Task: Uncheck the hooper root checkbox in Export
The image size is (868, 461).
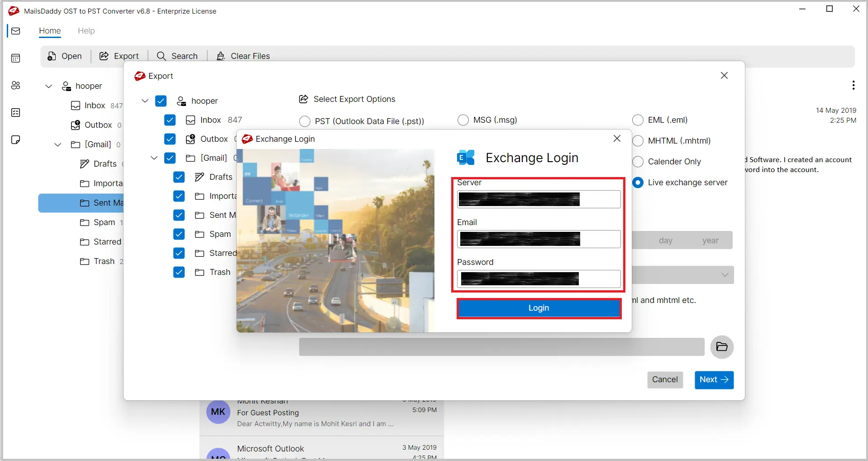Action: (161, 101)
